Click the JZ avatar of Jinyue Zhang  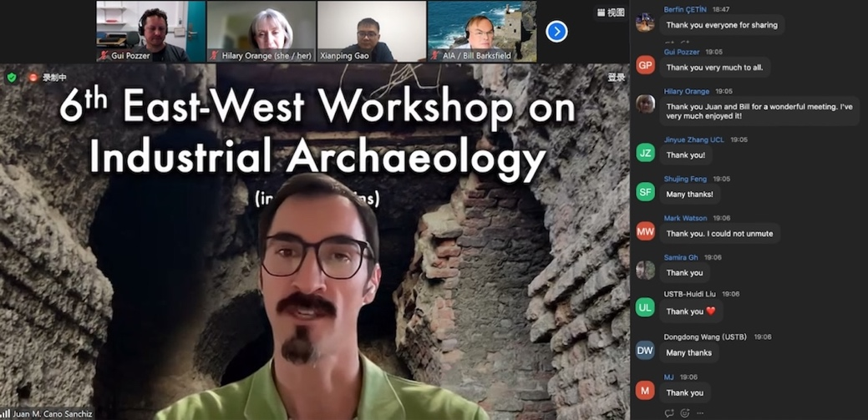pyautogui.click(x=645, y=152)
